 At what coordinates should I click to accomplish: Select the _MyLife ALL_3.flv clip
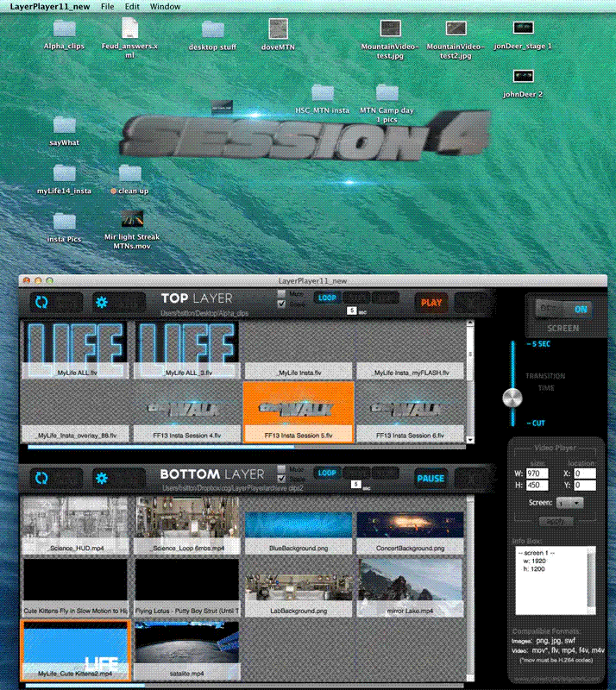pyautogui.click(x=187, y=350)
